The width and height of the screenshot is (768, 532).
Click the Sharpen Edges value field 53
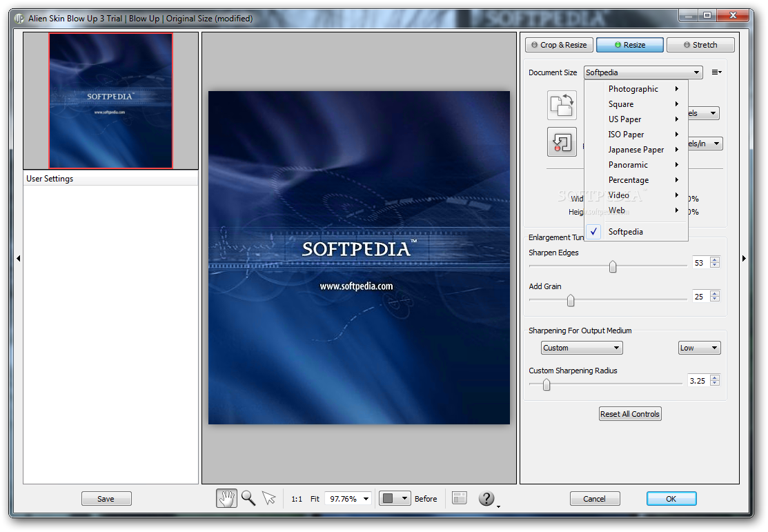701,263
